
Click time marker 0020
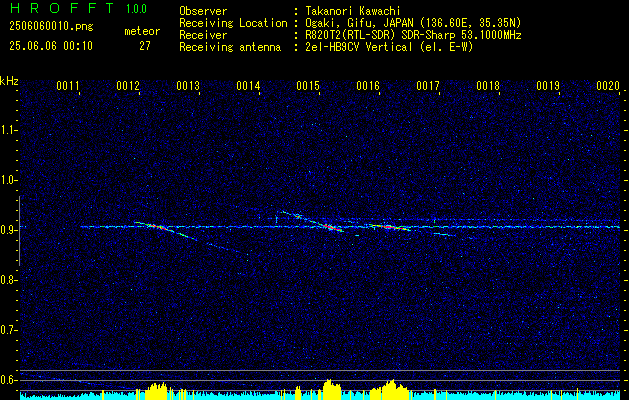(x=608, y=86)
